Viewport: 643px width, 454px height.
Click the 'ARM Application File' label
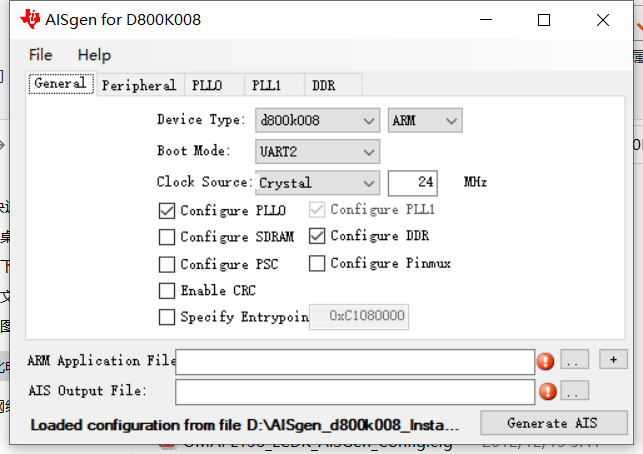point(102,360)
